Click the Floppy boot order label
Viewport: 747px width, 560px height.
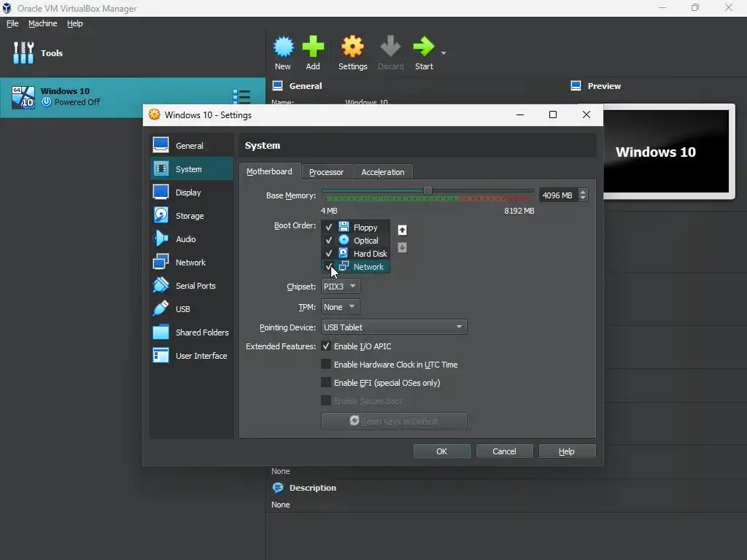tap(365, 227)
